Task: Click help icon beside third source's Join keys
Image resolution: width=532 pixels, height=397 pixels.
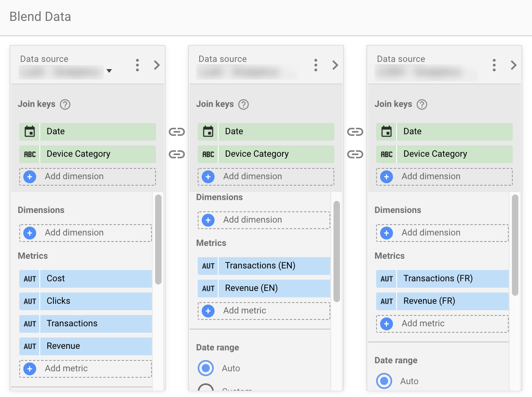Action: [x=422, y=104]
